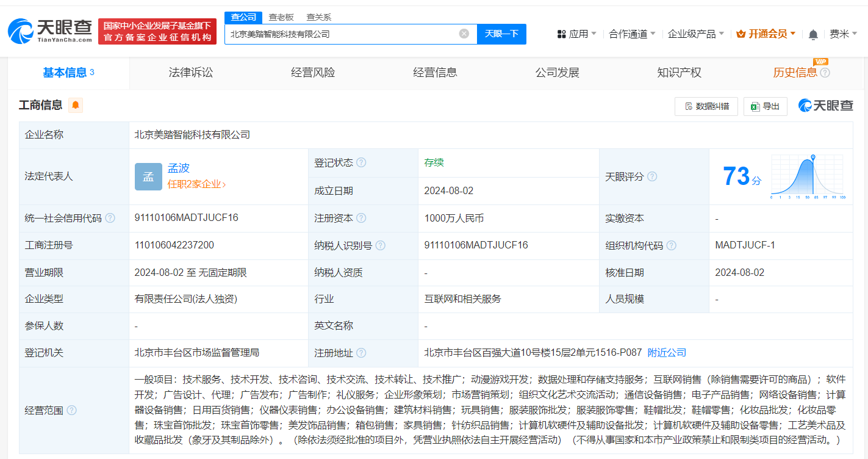Viewport: 868px width, 459px height.
Task: Click the orange bell beside 工商信息
Action: [x=76, y=104]
